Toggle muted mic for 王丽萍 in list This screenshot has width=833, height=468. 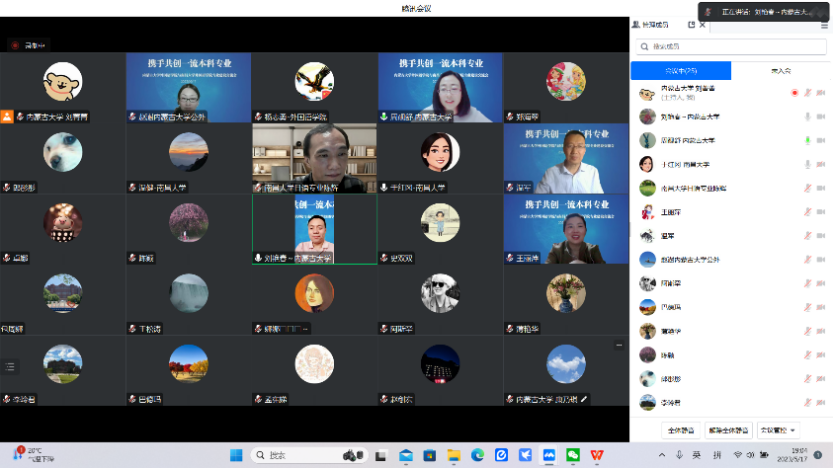[807, 212]
